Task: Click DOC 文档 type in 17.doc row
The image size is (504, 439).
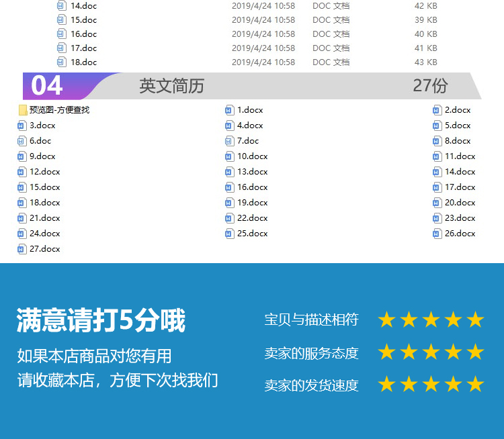Action: (x=331, y=48)
